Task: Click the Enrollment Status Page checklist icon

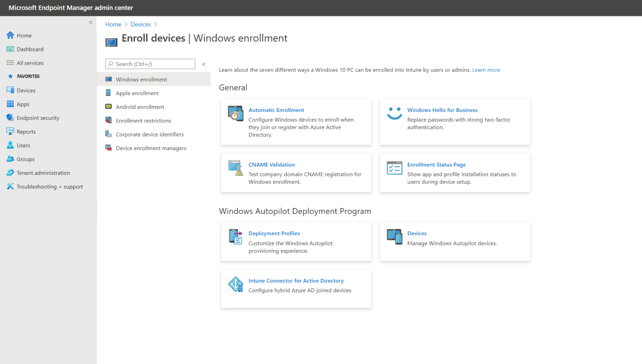Action: 394,168
